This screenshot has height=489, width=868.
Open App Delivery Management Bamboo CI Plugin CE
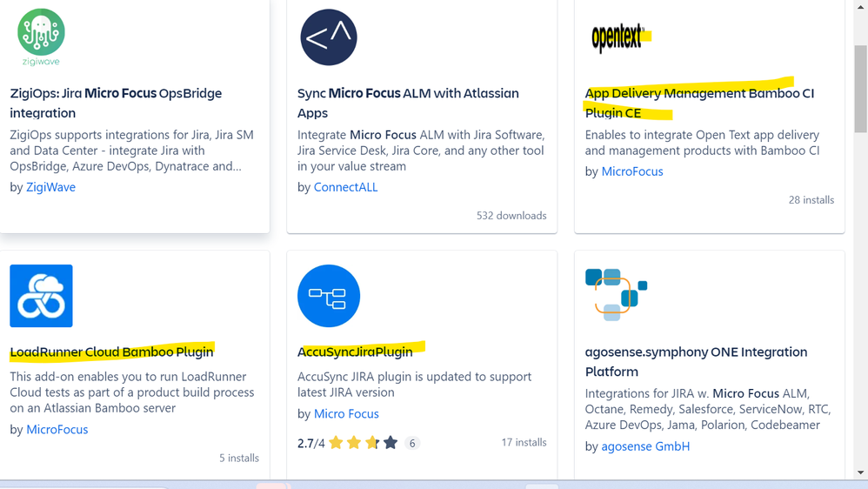point(700,103)
